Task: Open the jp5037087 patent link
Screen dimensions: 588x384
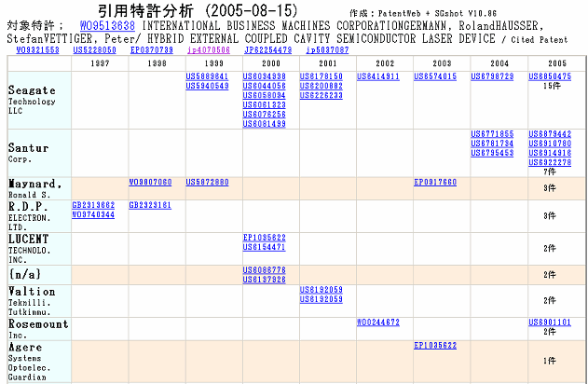Action: [327, 50]
